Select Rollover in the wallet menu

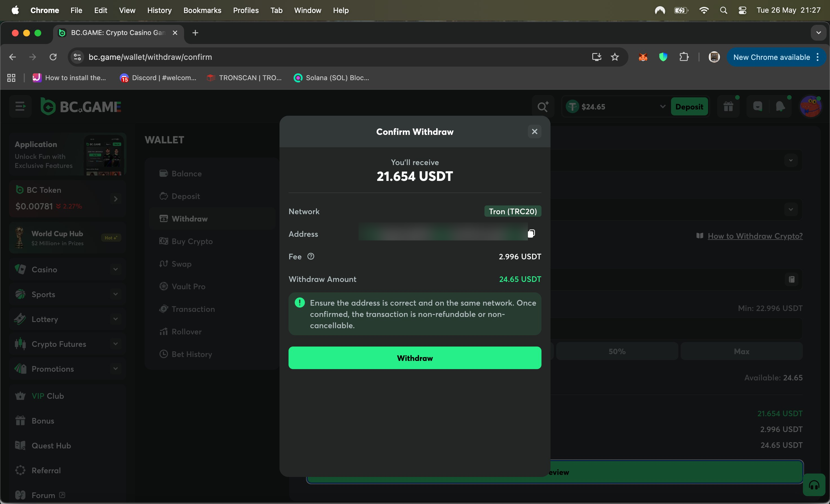point(212,332)
